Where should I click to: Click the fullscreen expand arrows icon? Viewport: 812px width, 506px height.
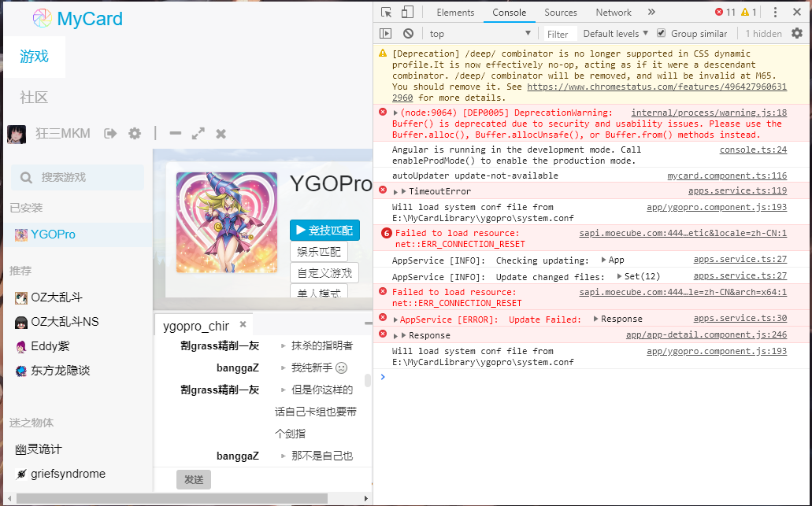[198, 134]
